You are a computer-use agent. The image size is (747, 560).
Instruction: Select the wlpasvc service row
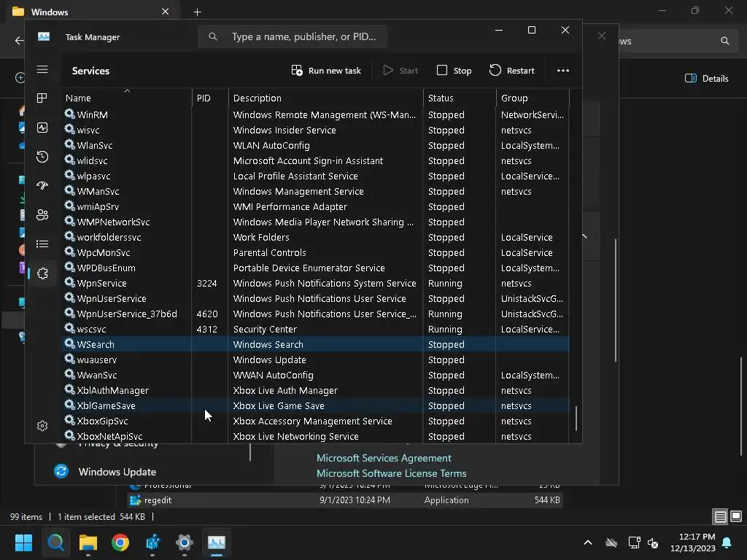click(315, 176)
